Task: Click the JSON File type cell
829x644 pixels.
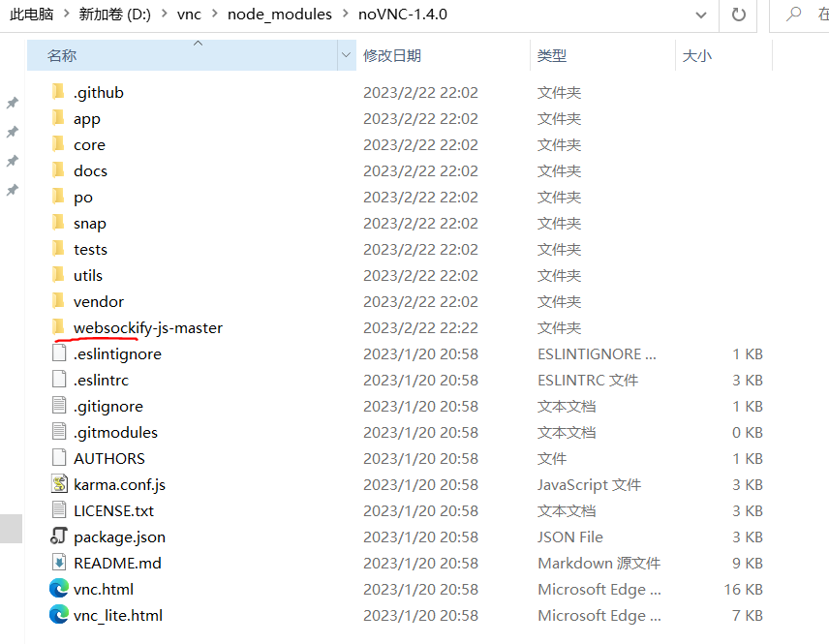Action: click(569, 537)
